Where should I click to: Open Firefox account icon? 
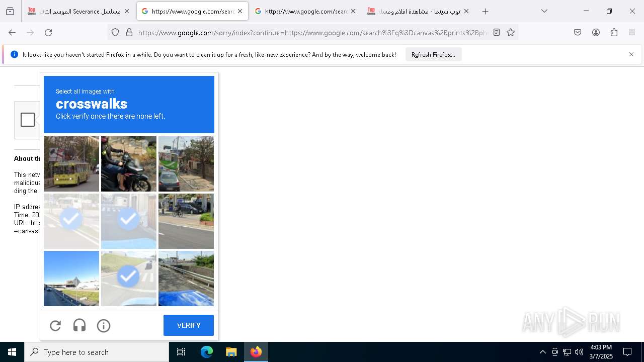(x=596, y=32)
